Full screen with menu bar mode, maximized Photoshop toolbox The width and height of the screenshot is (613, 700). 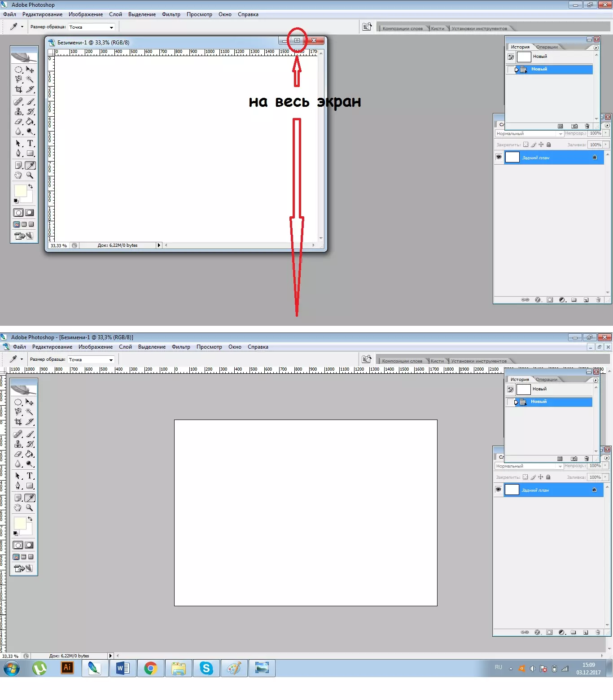point(23,557)
